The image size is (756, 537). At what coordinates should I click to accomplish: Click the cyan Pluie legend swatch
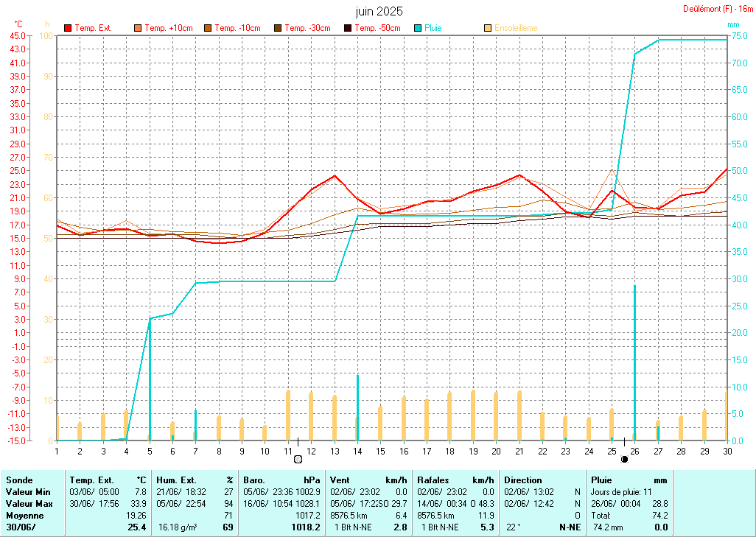pos(418,28)
